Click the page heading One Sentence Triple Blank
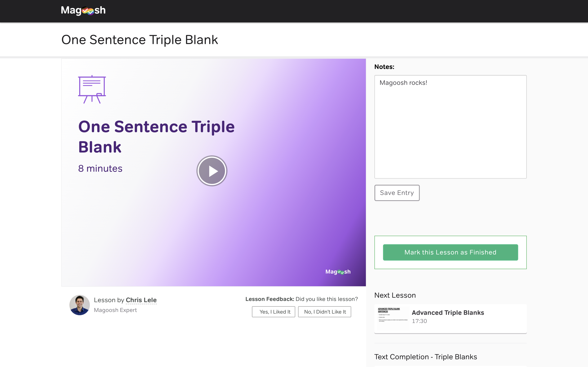 [139, 40]
